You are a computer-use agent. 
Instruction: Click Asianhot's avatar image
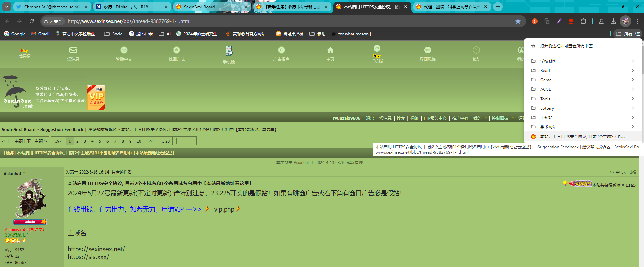click(x=31, y=198)
